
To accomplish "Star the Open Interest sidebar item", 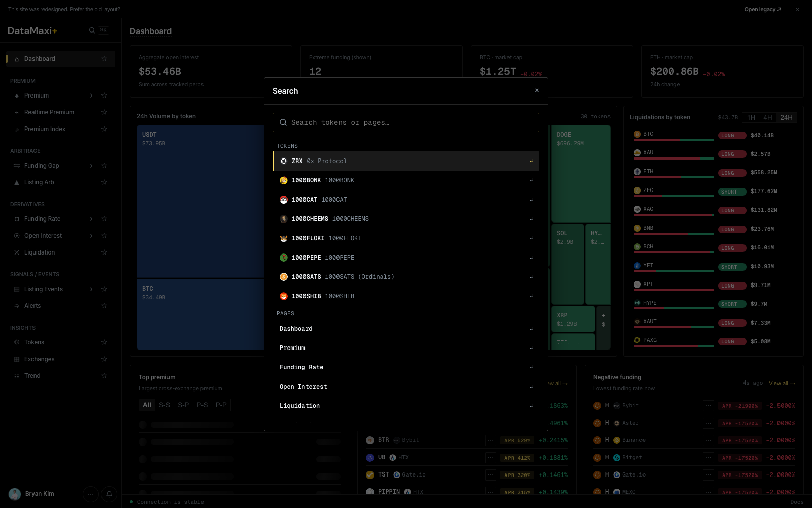I will [104, 236].
